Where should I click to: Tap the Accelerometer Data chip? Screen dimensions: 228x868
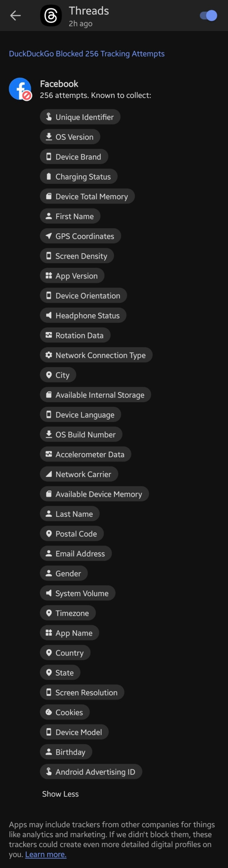85,454
